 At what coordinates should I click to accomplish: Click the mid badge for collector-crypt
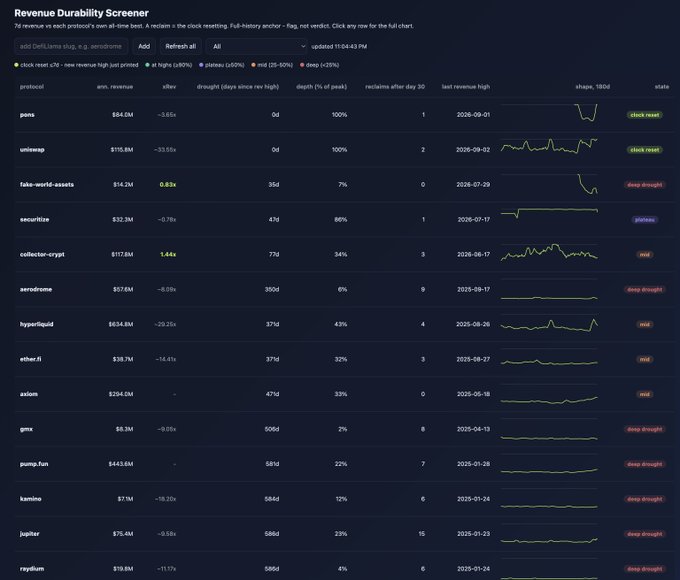tap(644, 255)
